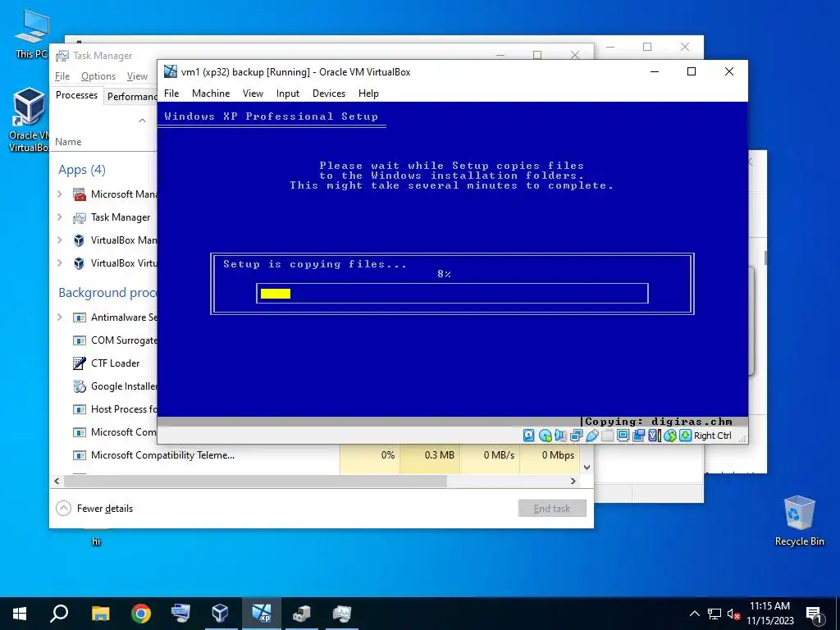Viewport: 840px width, 630px height.
Task: Open the Input menu in VirtualBox
Action: (x=288, y=94)
